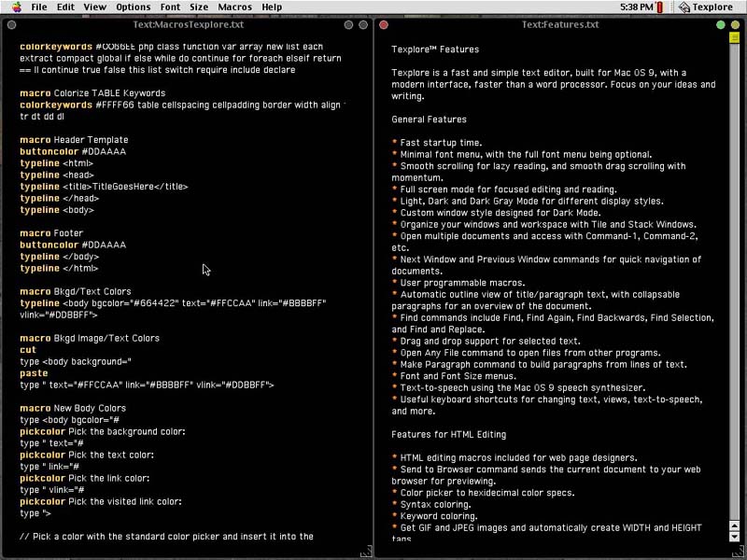Click the line 'macro Bkgd Image/Text Colors'
Viewport: 747px width, 560px height.
(x=90, y=338)
